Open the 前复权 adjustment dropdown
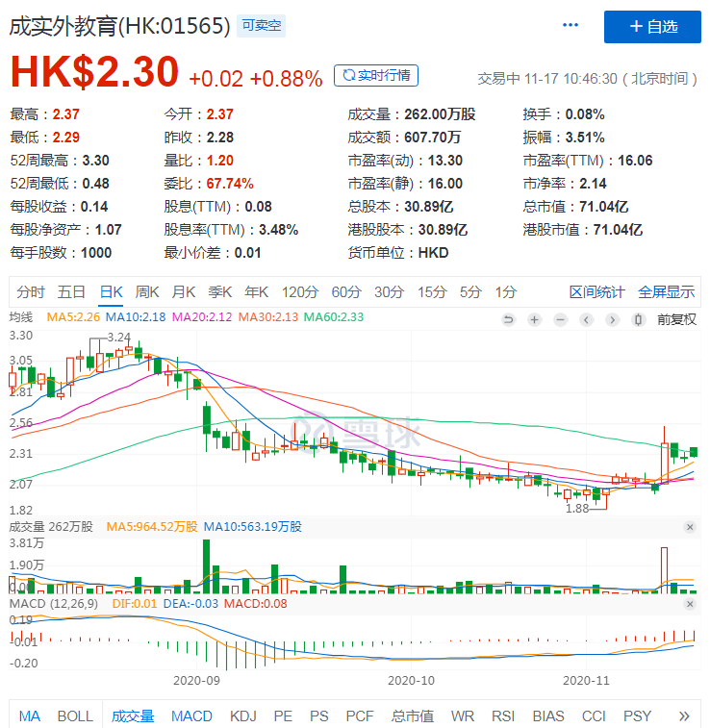Image resolution: width=710 pixels, height=728 pixels. (676, 319)
